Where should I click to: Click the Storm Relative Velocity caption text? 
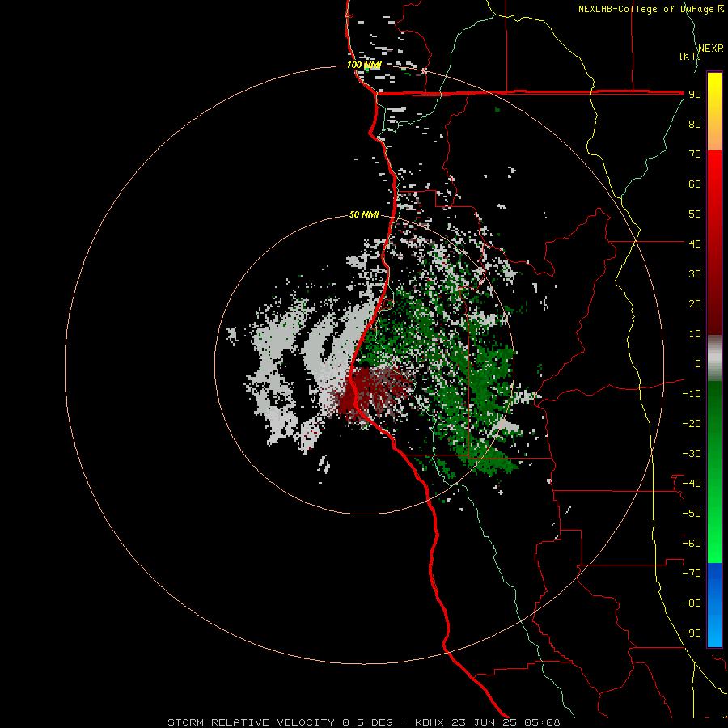[364, 722]
